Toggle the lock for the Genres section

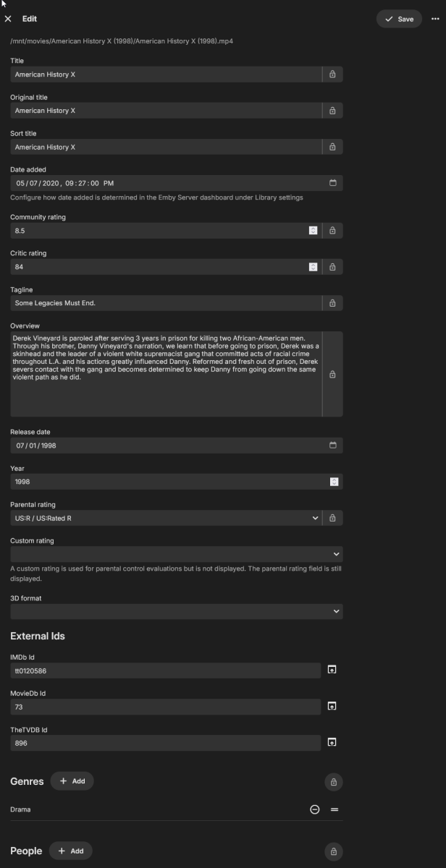[333, 782]
